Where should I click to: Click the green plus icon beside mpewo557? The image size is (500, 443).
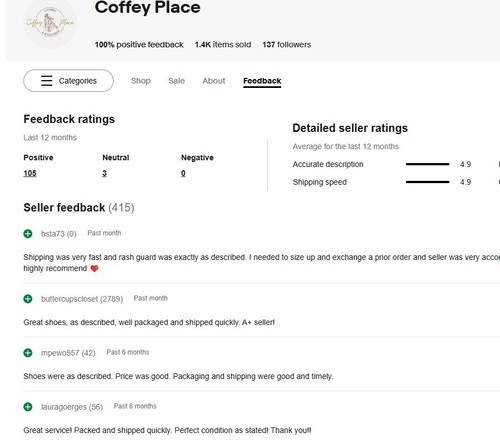[28, 353]
